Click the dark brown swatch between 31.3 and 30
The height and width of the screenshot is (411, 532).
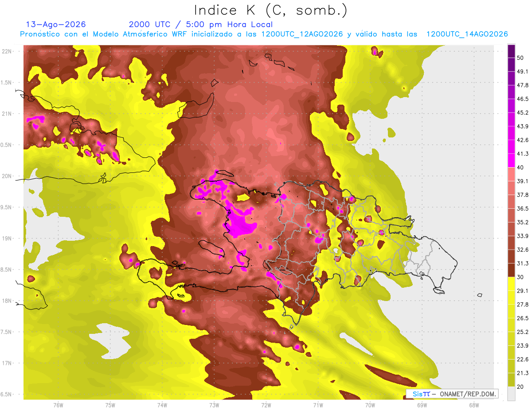[x=511, y=270]
